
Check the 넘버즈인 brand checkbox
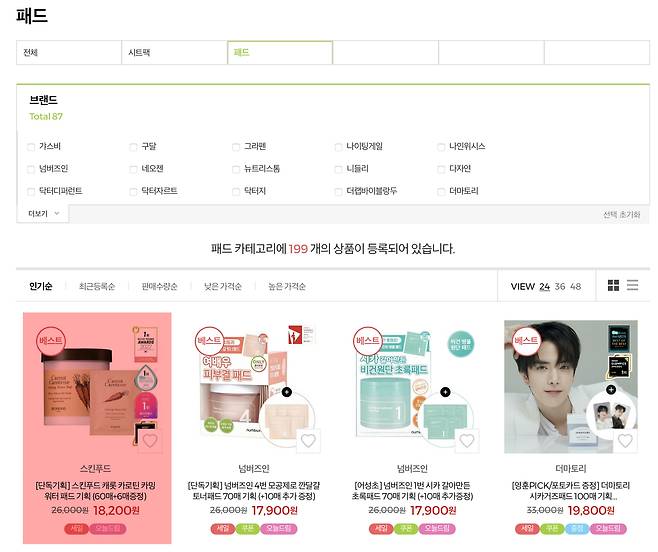(x=31, y=169)
